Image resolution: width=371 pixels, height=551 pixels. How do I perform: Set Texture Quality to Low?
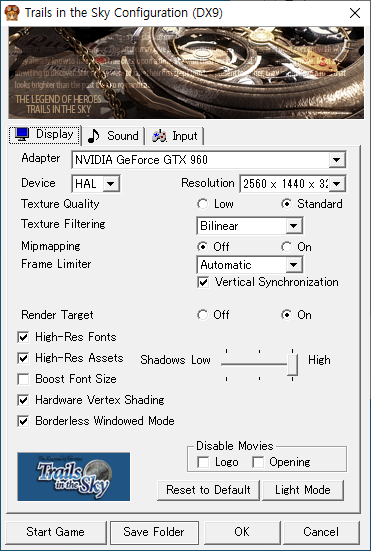(215, 204)
